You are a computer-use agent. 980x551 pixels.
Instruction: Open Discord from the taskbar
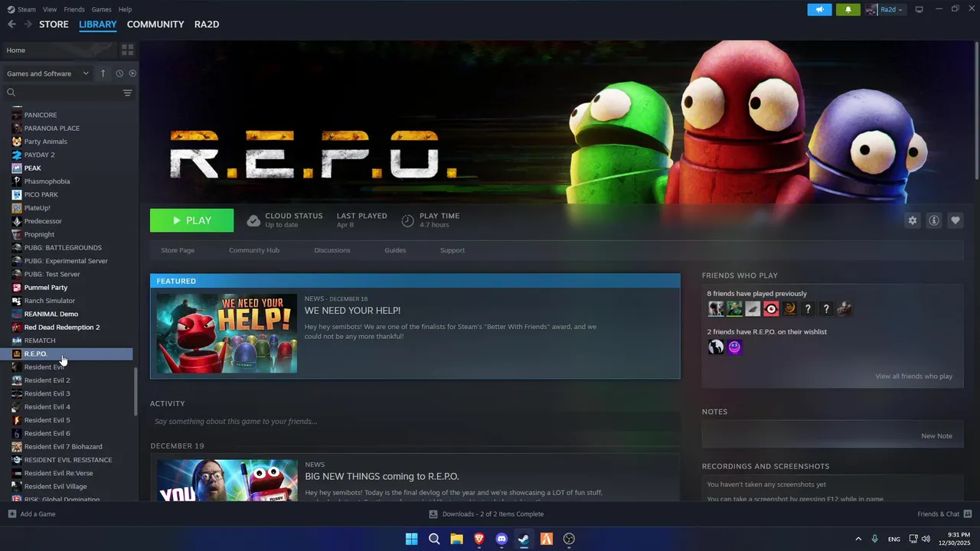(501, 539)
